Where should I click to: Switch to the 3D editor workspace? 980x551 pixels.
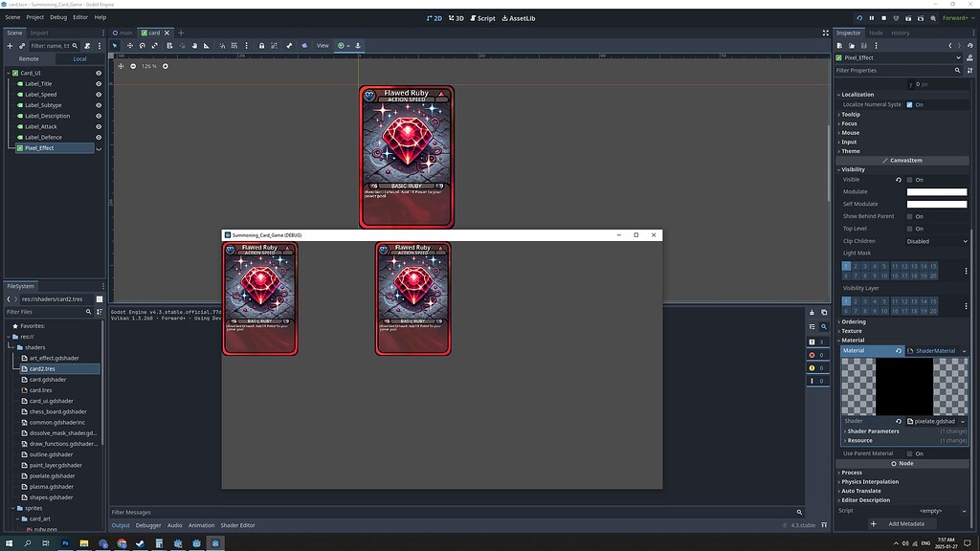[458, 17]
